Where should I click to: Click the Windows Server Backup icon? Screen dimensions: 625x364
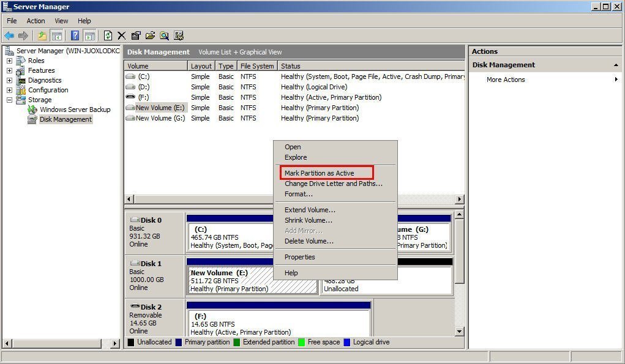click(x=32, y=110)
